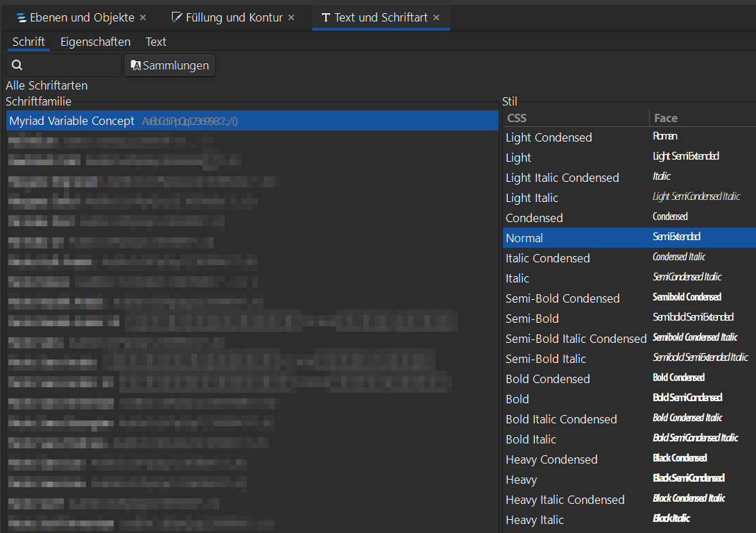Pick Semi-Bold Italic Condensed style

[x=629, y=339]
